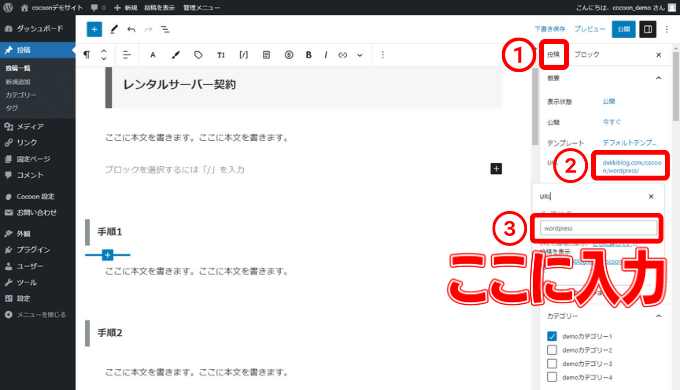Click the black add block button in empty paragraph

pos(496,169)
